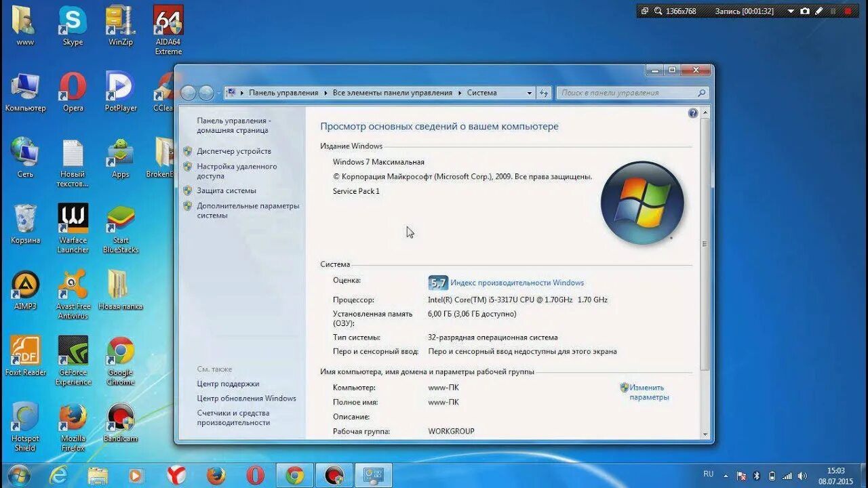Select the www user folder icon

tap(25, 26)
